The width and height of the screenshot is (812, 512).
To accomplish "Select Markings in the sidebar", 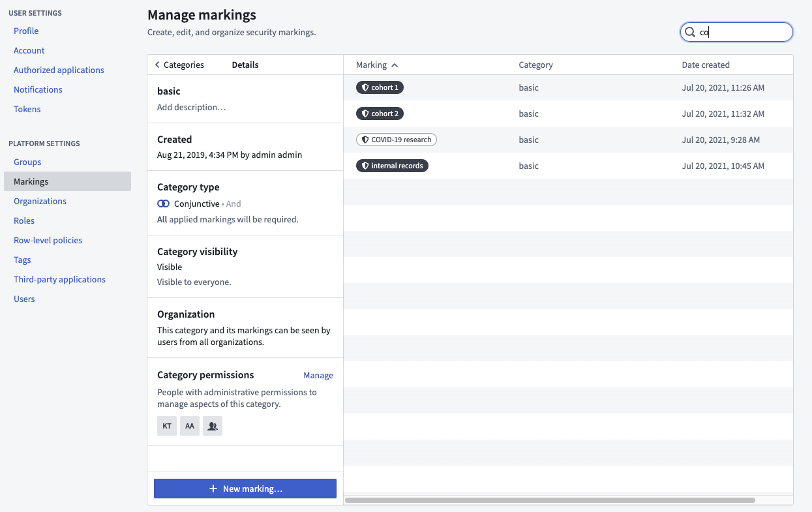I will pyautogui.click(x=67, y=181).
